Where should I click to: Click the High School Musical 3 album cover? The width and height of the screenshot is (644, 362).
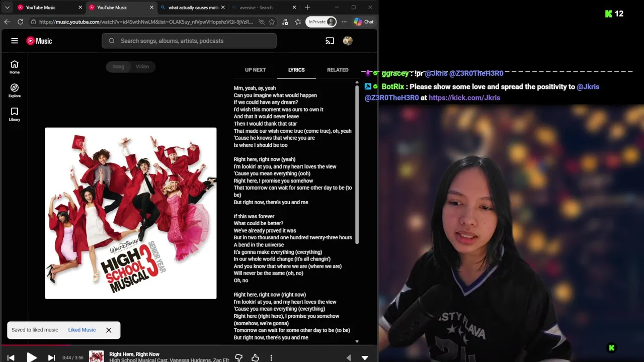(131, 213)
